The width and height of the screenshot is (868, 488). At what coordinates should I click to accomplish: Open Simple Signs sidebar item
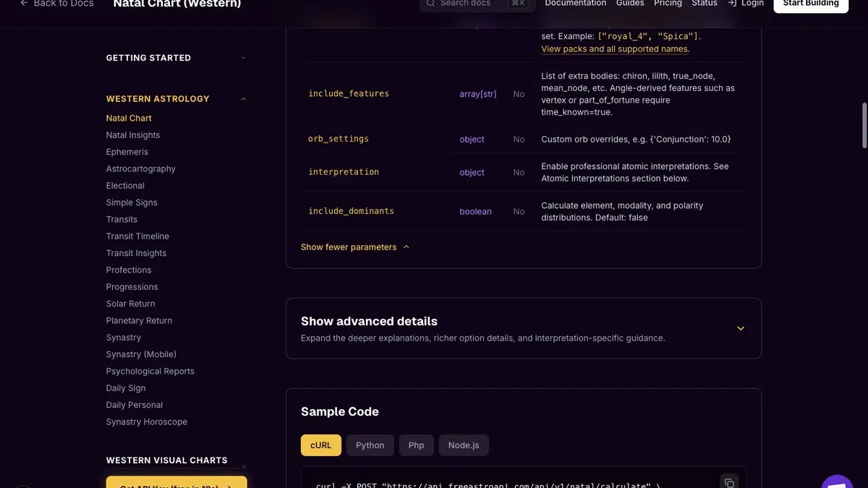coord(132,202)
